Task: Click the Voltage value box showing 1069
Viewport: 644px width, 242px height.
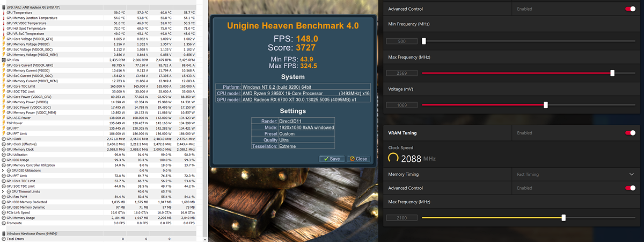Action: [x=402, y=105]
